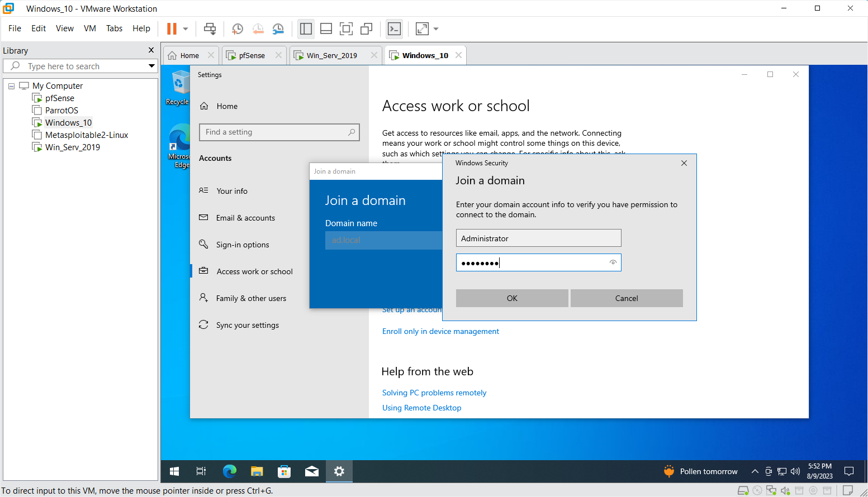Open the File menu
This screenshot has height=497, width=868.
(15, 28)
